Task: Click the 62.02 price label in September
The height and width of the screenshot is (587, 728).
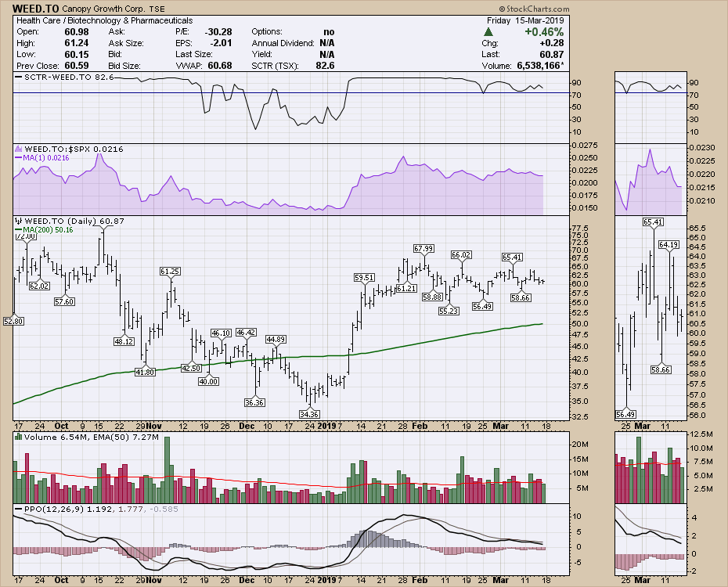Action: (39, 286)
